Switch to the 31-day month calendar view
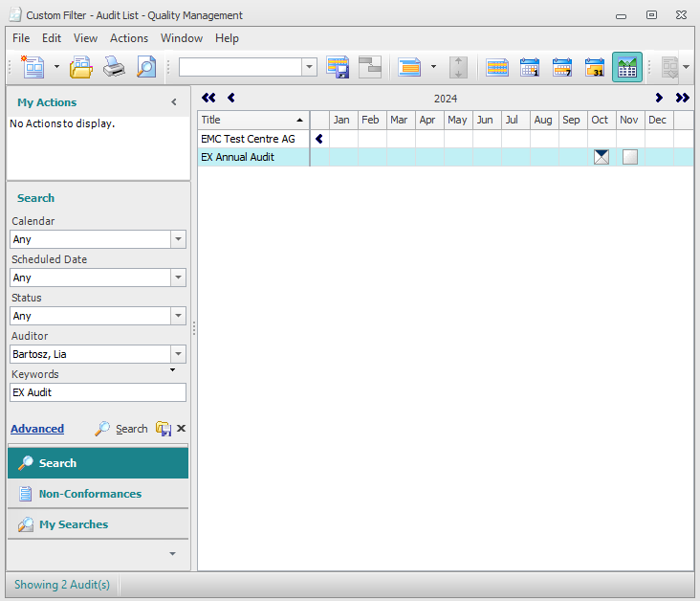The image size is (700, 601). tap(595, 67)
